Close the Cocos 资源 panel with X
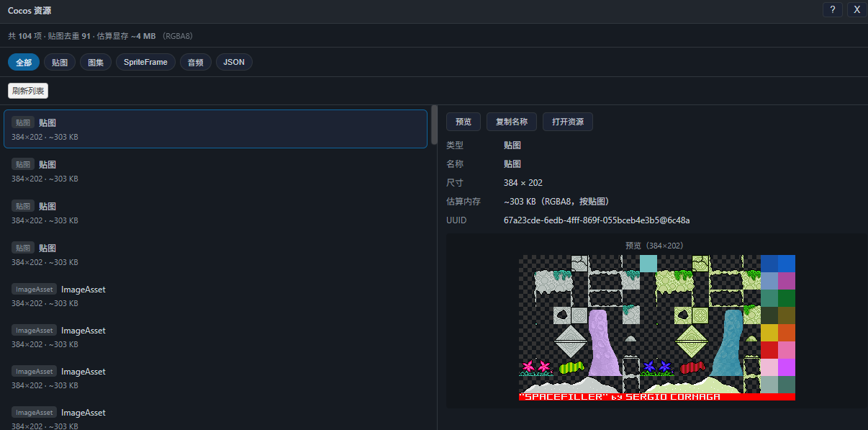The image size is (868, 430). [856, 9]
